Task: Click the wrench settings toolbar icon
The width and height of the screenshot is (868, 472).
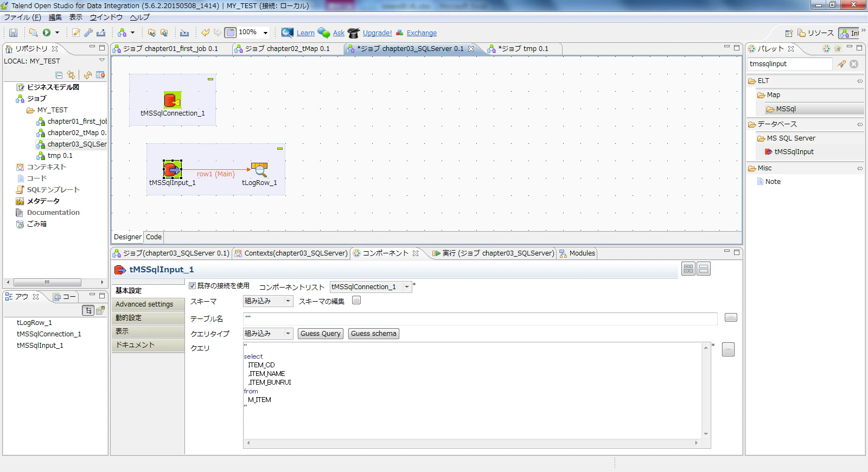Action: (x=88, y=33)
